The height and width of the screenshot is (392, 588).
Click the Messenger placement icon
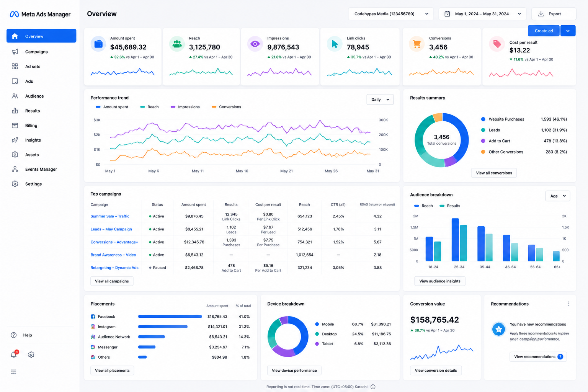coord(93,347)
